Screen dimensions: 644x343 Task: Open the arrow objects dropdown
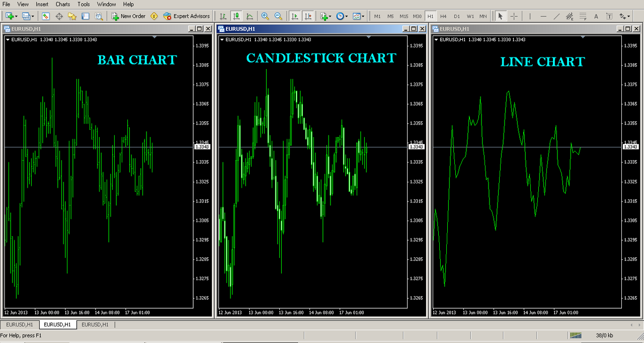click(x=628, y=16)
